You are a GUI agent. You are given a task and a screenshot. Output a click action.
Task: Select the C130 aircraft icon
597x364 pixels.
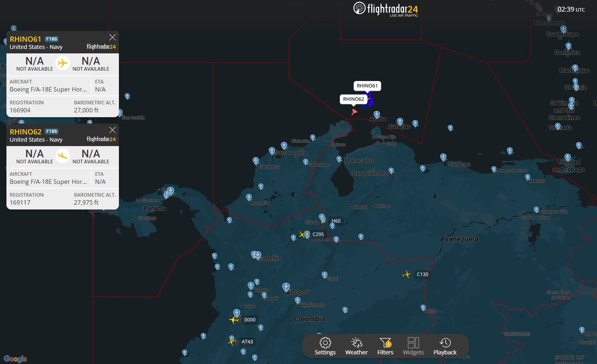tap(407, 274)
